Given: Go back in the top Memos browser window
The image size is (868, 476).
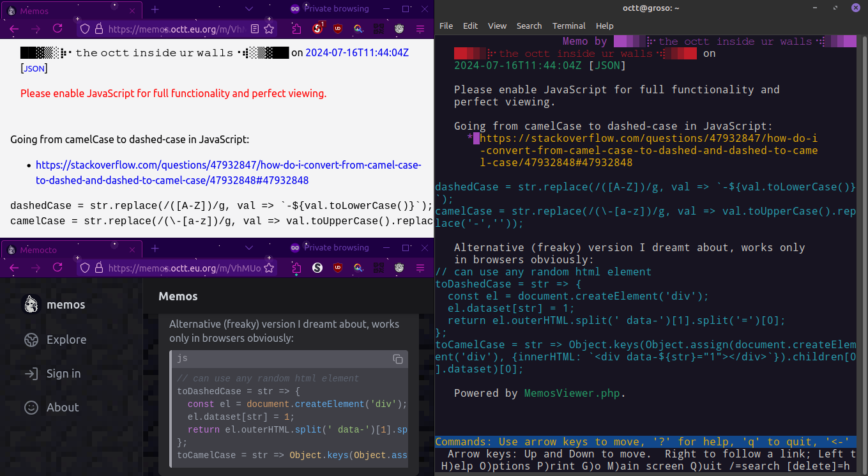Looking at the screenshot, I should point(14,29).
